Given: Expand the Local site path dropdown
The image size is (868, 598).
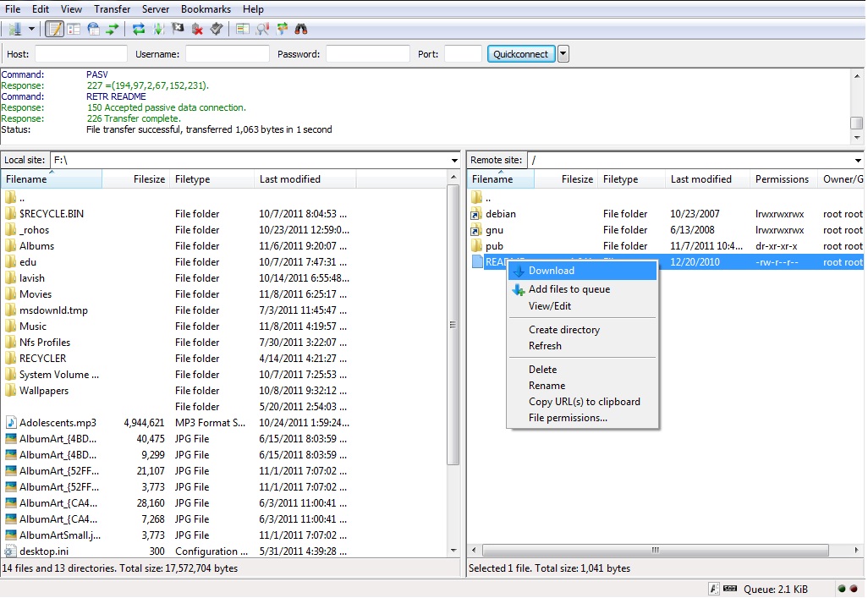Looking at the screenshot, I should click(454, 160).
